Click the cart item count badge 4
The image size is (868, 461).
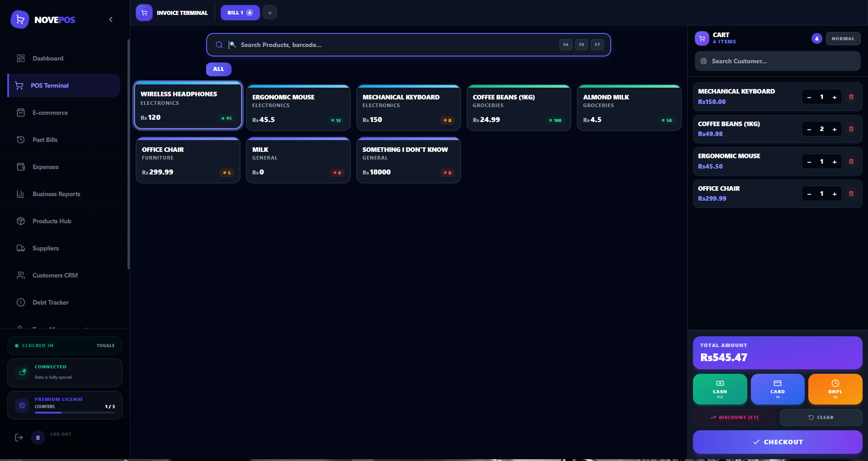[x=816, y=39]
